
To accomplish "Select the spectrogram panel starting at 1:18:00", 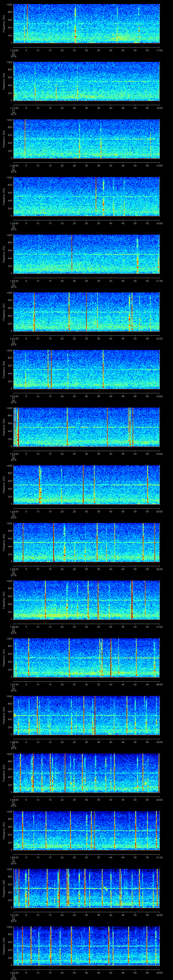I will point(86,139).
